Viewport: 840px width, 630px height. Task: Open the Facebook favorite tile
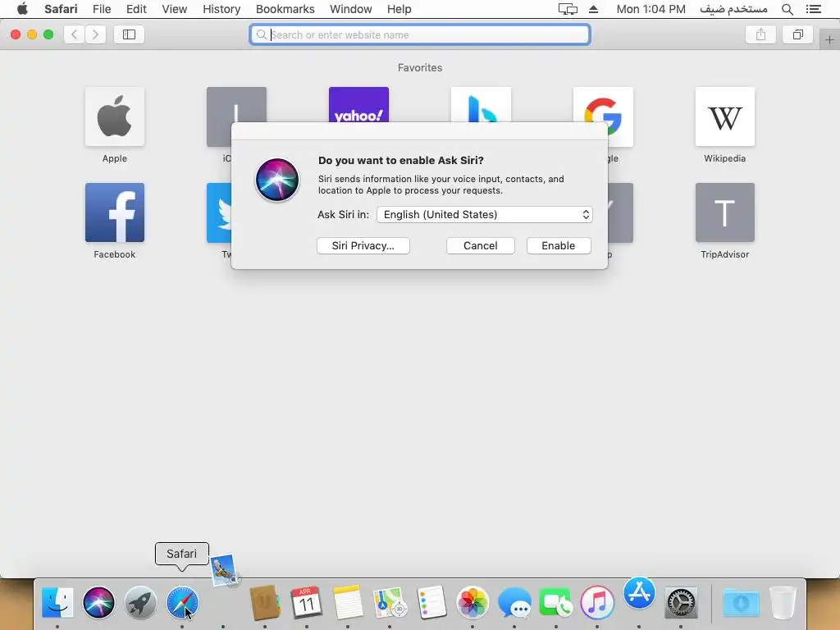pos(115,212)
